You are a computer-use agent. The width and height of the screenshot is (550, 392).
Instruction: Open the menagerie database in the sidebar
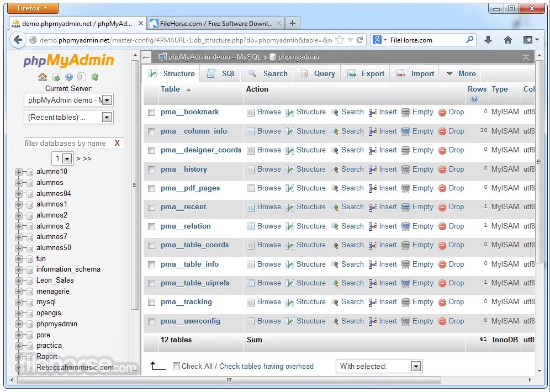pos(53,292)
